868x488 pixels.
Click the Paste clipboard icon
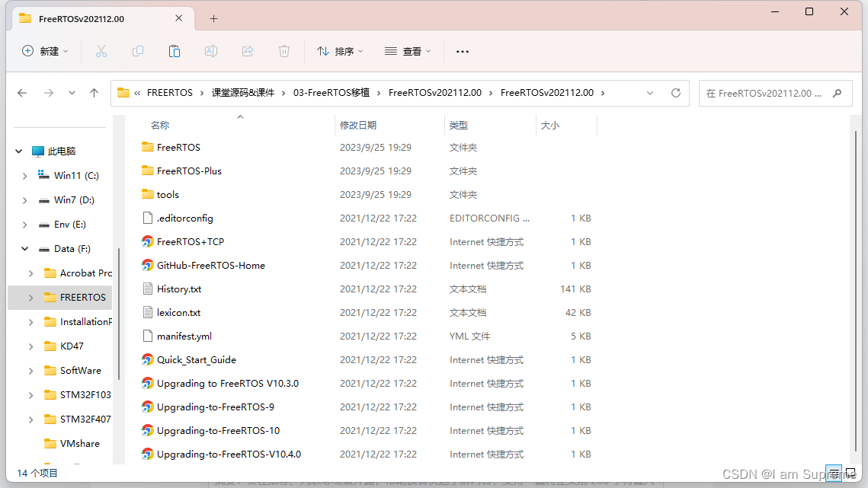pos(175,52)
